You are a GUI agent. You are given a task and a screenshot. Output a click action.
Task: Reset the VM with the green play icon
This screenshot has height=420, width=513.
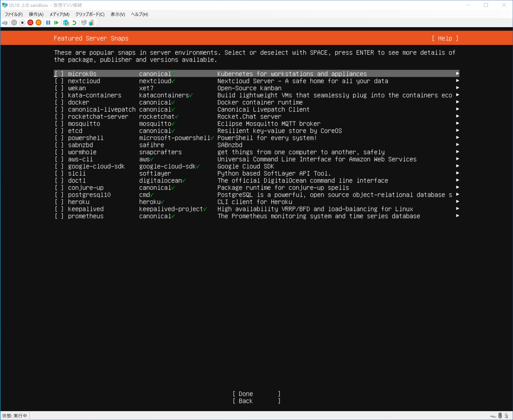click(x=56, y=23)
